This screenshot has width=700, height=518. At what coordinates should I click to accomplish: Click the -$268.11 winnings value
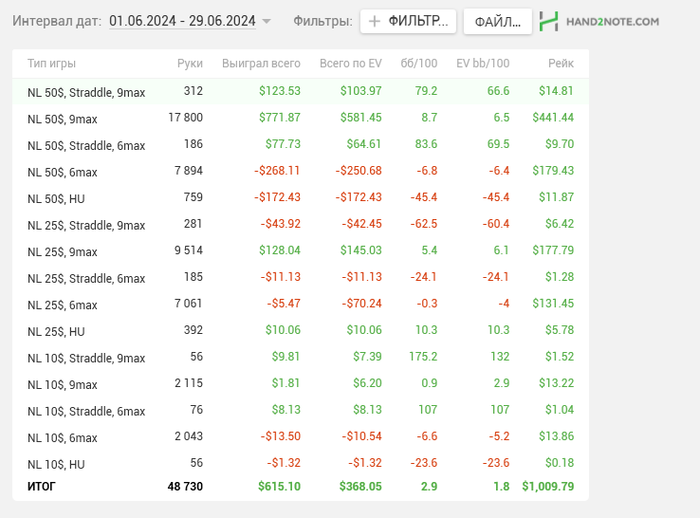click(277, 171)
